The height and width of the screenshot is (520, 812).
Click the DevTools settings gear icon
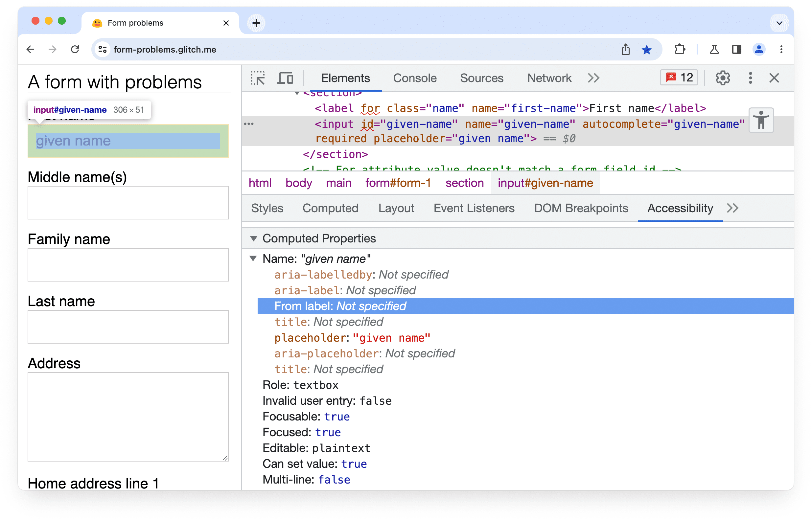(x=723, y=78)
